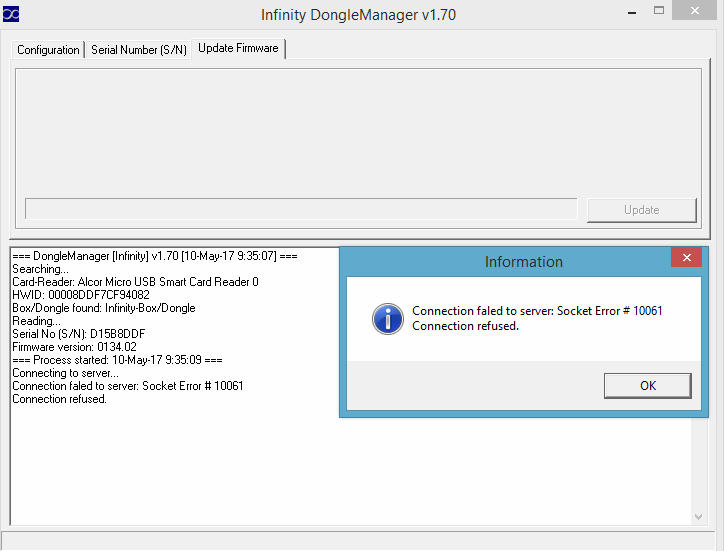The width and height of the screenshot is (725, 551).
Task: Maximize the DongleManager window
Action: pyautogui.click(x=659, y=11)
